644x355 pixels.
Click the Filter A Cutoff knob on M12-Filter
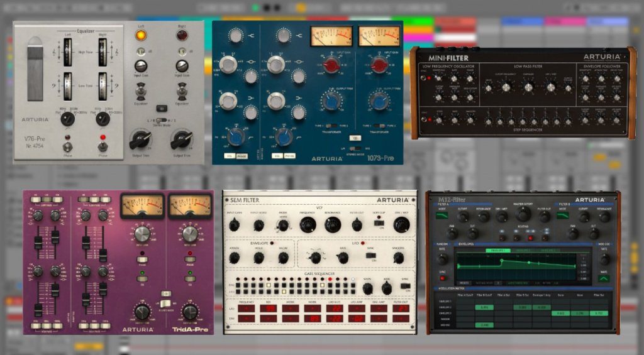pyautogui.click(x=463, y=217)
